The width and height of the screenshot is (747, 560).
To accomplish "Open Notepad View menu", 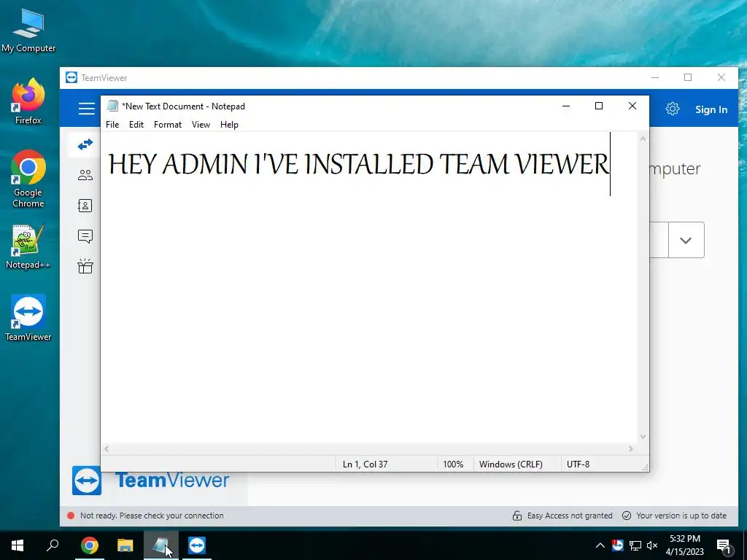I will 201,125.
